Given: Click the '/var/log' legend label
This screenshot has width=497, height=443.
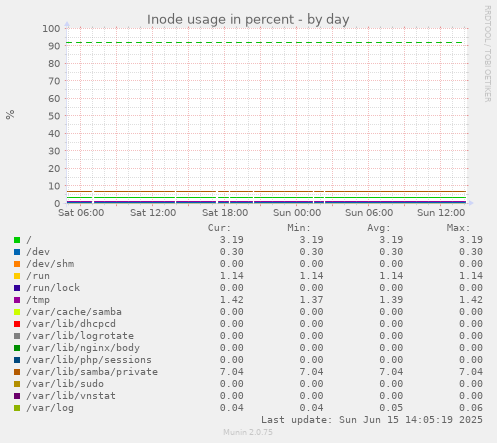Looking at the screenshot, I should click(x=50, y=408).
